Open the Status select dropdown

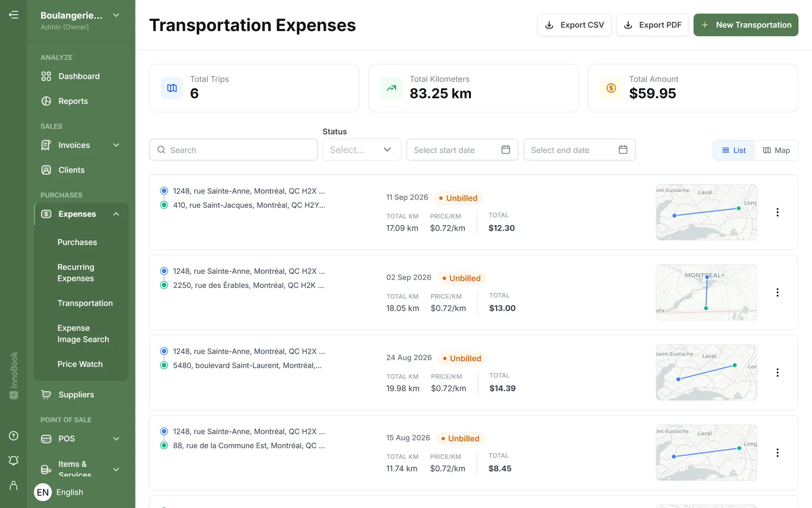(x=362, y=150)
